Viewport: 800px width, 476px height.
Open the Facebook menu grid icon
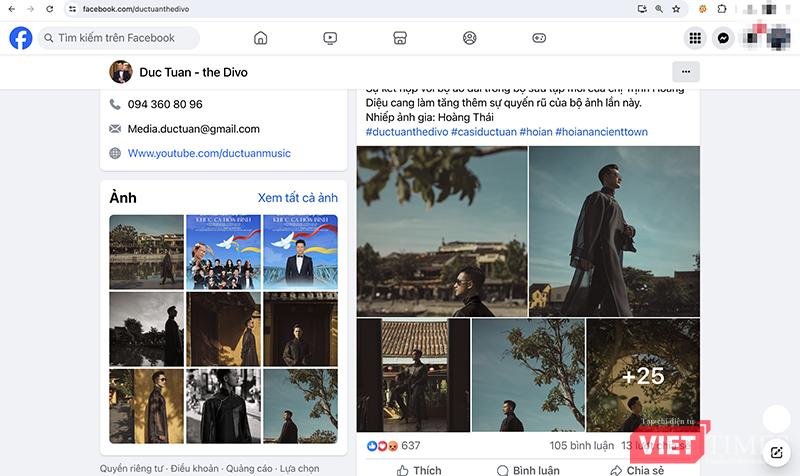(x=695, y=38)
